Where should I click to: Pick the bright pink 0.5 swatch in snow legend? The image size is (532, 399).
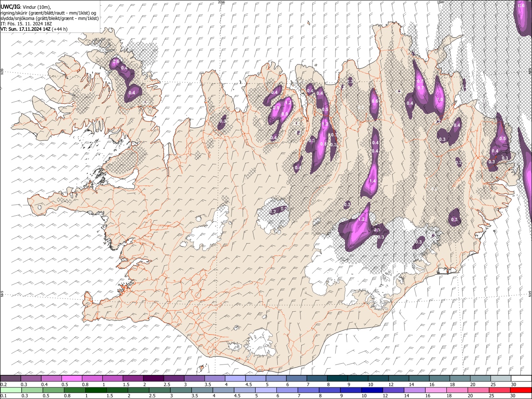click(x=71, y=379)
